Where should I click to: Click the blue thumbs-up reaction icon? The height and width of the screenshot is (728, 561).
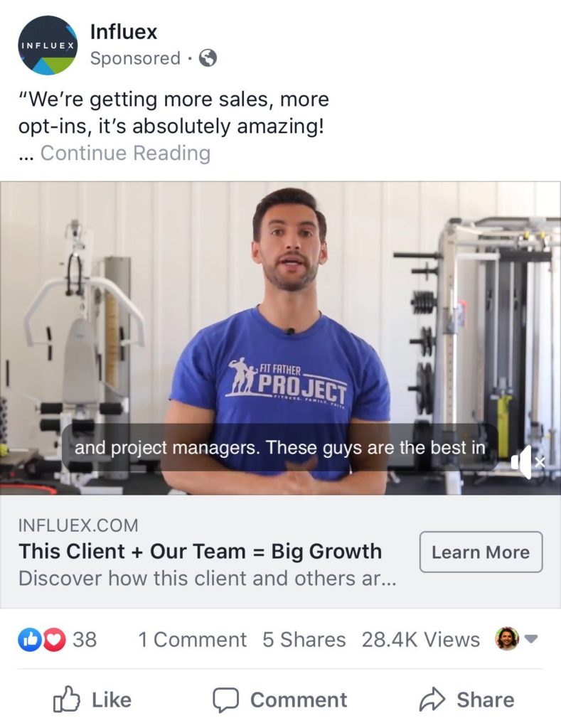pos(30,639)
